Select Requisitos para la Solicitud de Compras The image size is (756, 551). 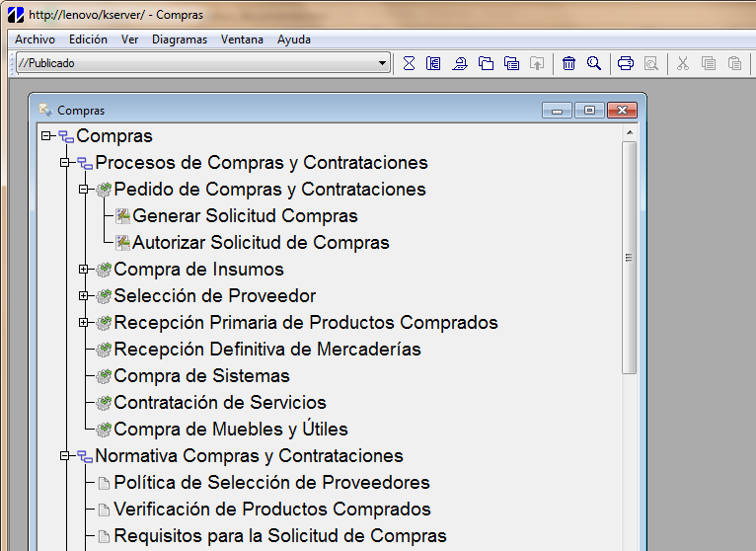280,535
